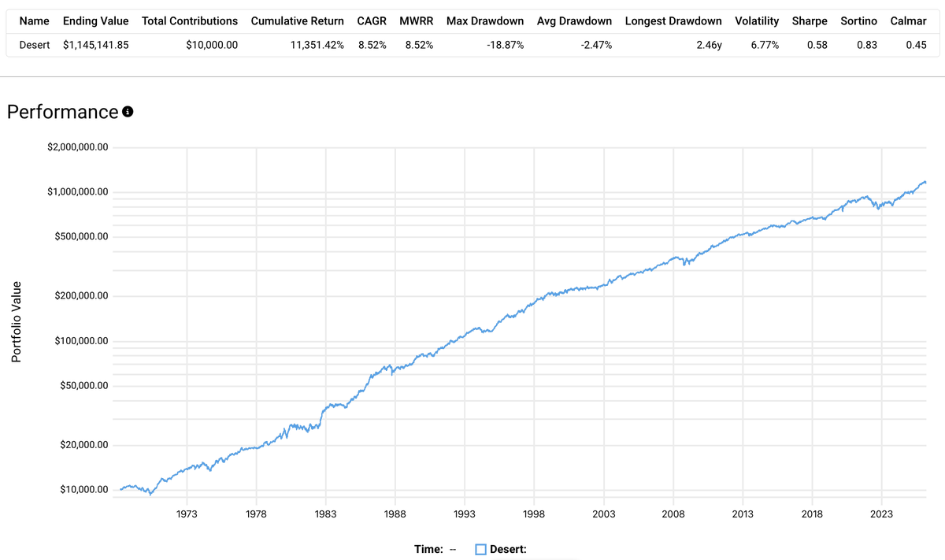
Task: Click the Time legend label
Action: (x=429, y=550)
